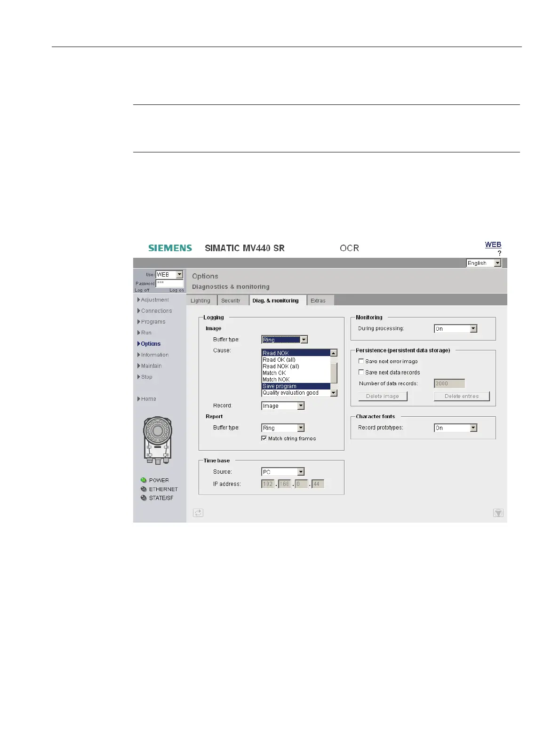The width and height of the screenshot is (560, 747).
Task: Click Log off link
Action: pos(142,290)
